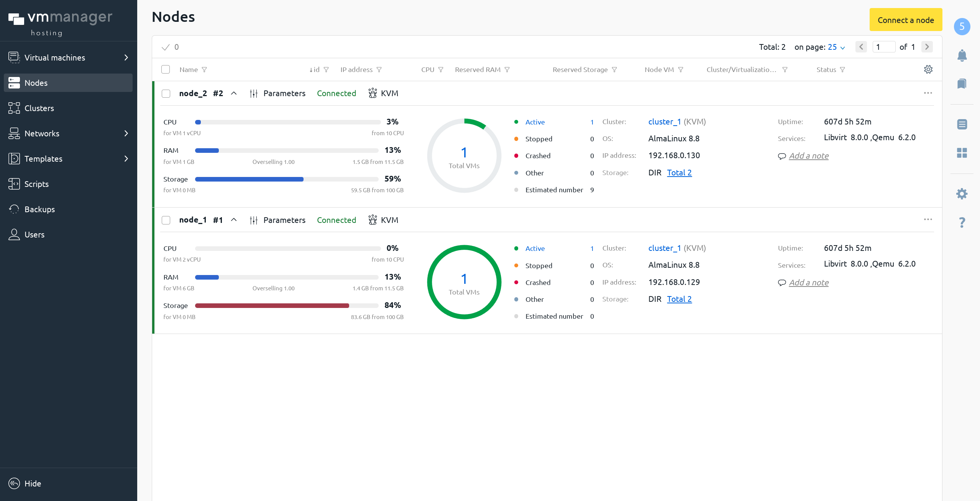
Task: Open the cluster_1 link for node_2
Action: click(664, 122)
